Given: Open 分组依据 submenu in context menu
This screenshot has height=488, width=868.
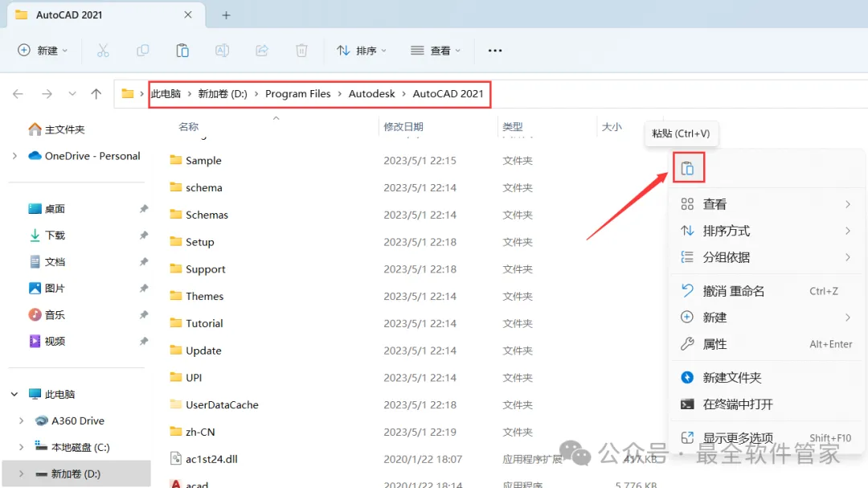Looking at the screenshot, I should pos(767,257).
